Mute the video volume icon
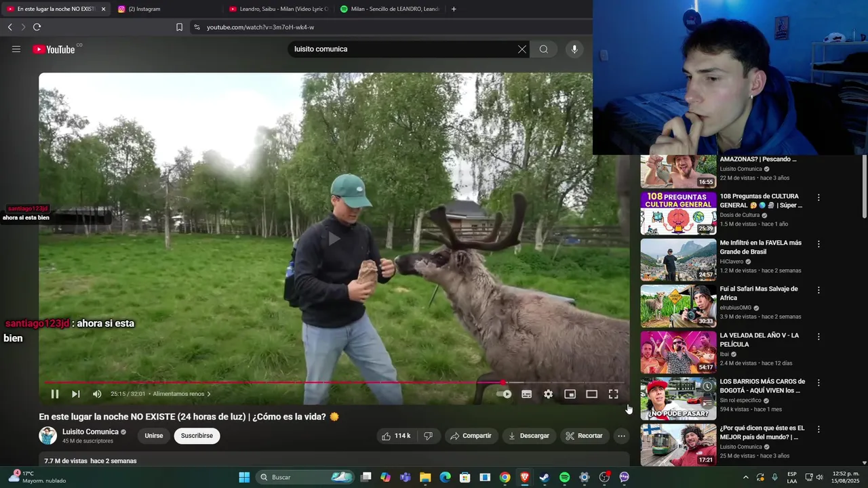Viewport: 868px width, 488px height. (97, 394)
